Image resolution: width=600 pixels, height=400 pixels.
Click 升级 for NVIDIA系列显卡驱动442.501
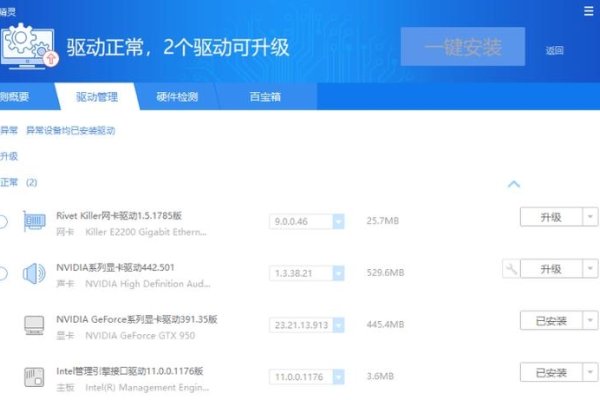pyautogui.click(x=551, y=269)
